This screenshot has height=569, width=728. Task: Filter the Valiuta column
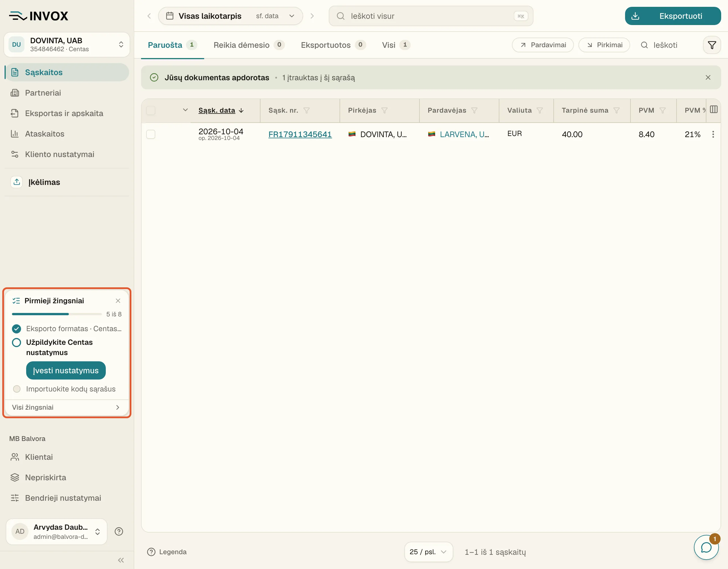540,110
